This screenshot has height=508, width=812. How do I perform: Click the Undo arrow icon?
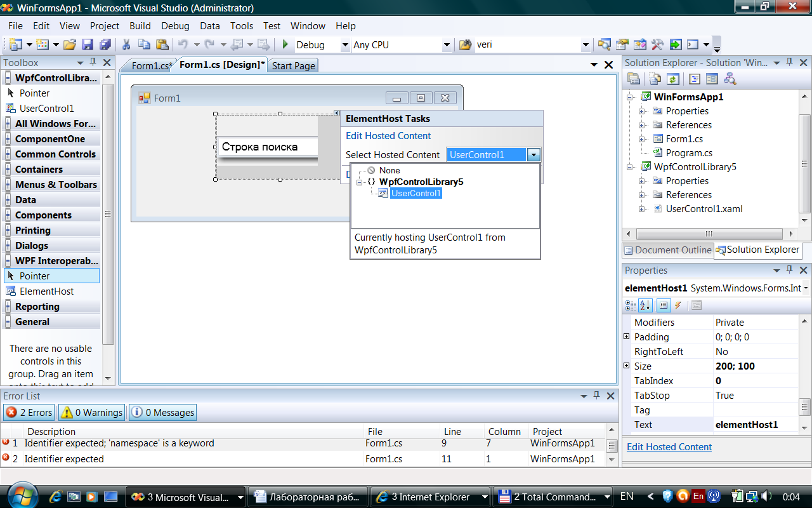[x=183, y=44]
